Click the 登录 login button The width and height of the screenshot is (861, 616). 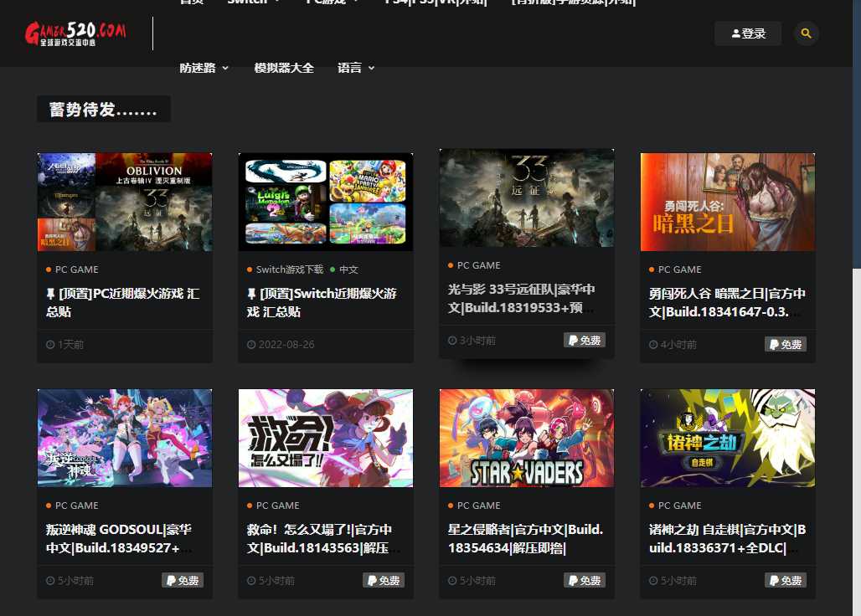tap(748, 33)
